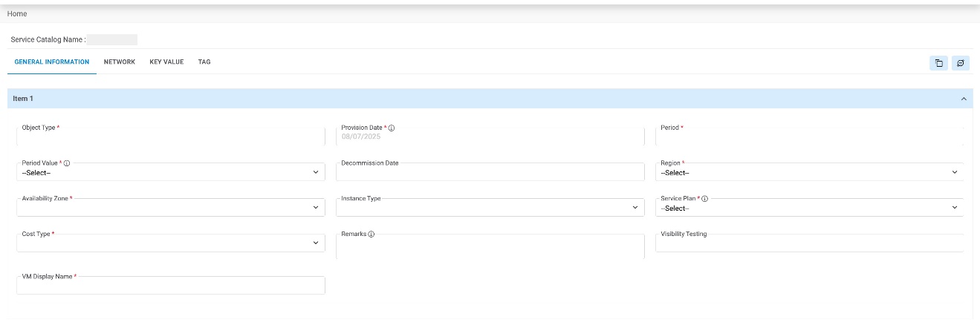Focus the VM Display Name field
Screen dimensions: 980x328
tap(170, 286)
